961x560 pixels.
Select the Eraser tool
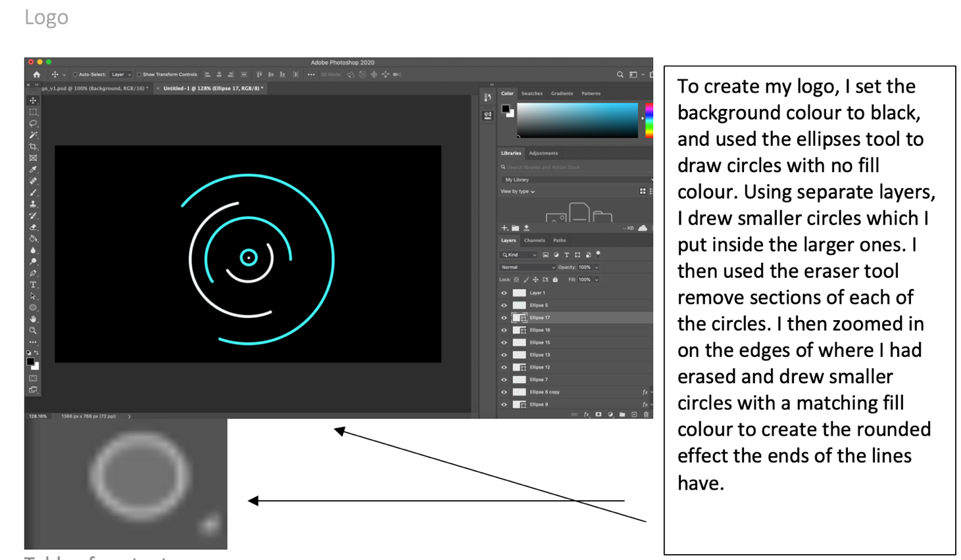coord(33,227)
